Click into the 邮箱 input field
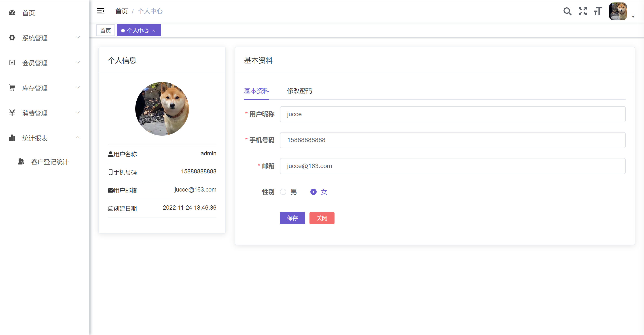Viewport: 644px width, 335px height. (x=453, y=166)
